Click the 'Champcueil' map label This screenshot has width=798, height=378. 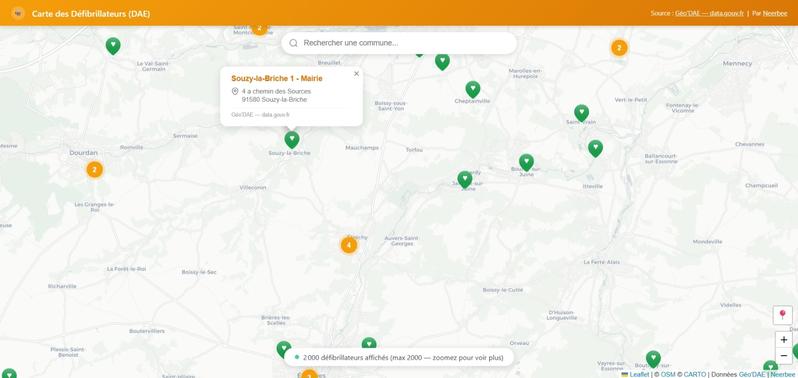click(762, 186)
